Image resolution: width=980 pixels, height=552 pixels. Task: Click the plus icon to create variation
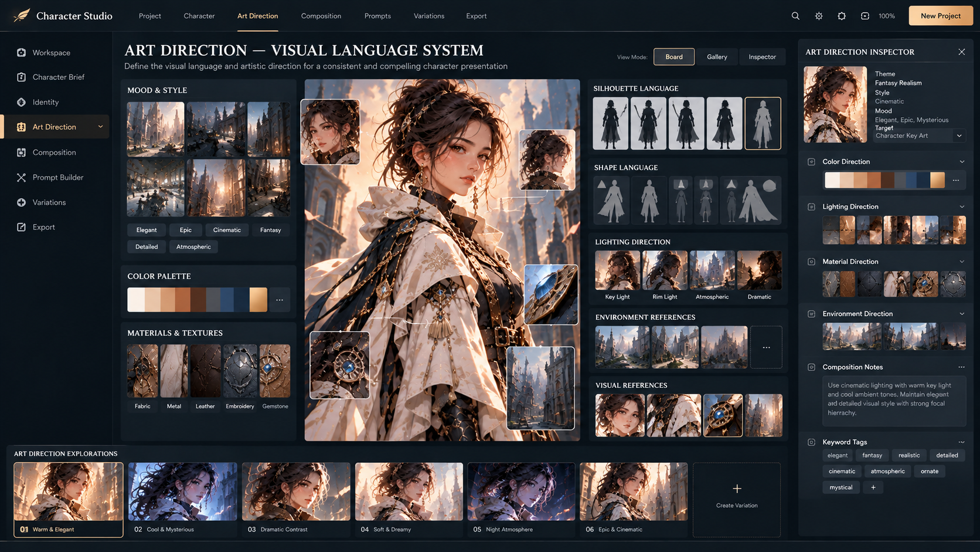(x=737, y=489)
